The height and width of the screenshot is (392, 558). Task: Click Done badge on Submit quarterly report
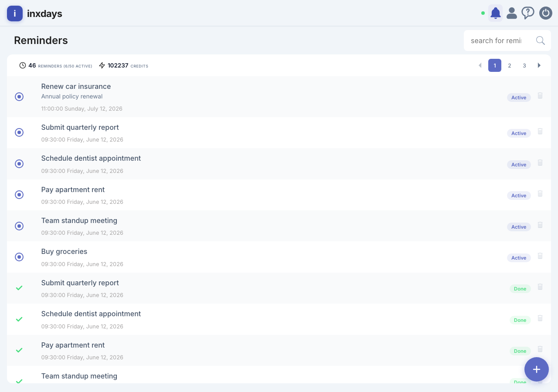[520, 289]
